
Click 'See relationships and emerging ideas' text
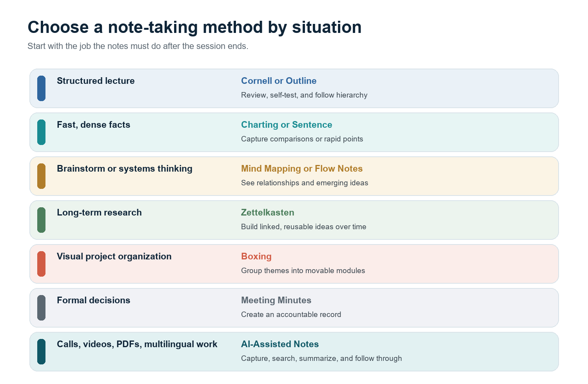click(x=305, y=183)
